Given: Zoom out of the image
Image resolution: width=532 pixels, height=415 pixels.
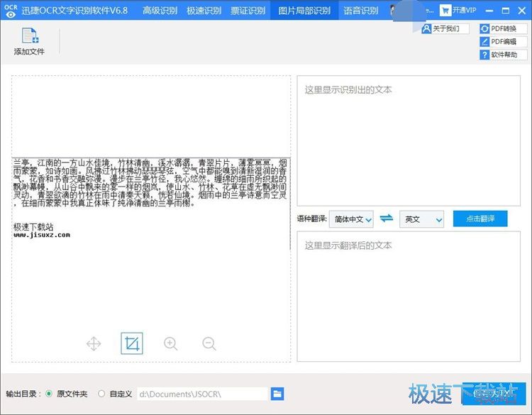Looking at the screenshot, I should coord(209,343).
